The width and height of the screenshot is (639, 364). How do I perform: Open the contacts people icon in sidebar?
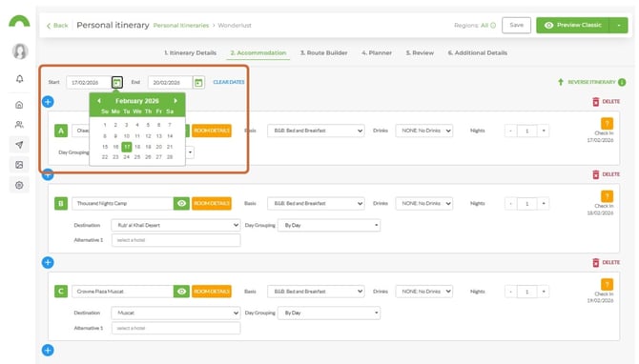click(x=19, y=125)
